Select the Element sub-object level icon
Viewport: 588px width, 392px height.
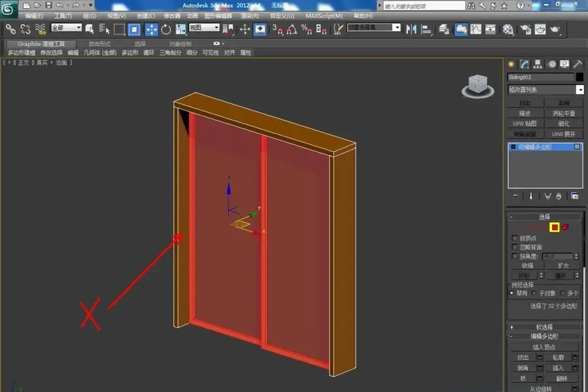click(x=566, y=227)
